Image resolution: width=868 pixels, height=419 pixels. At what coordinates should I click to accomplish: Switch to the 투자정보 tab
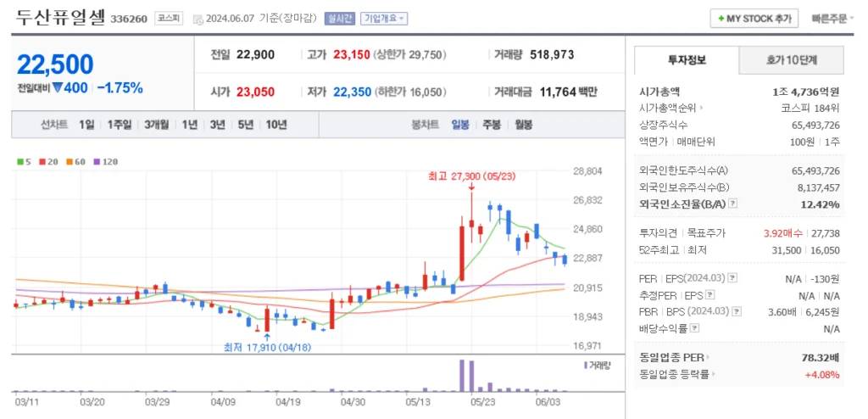coord(687,60)
